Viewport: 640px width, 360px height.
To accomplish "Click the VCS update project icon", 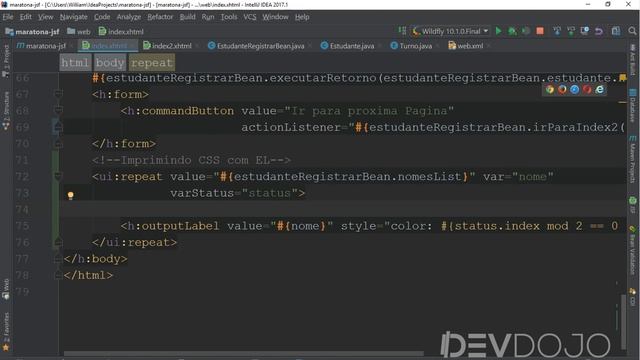I will (x=557, y=31).
